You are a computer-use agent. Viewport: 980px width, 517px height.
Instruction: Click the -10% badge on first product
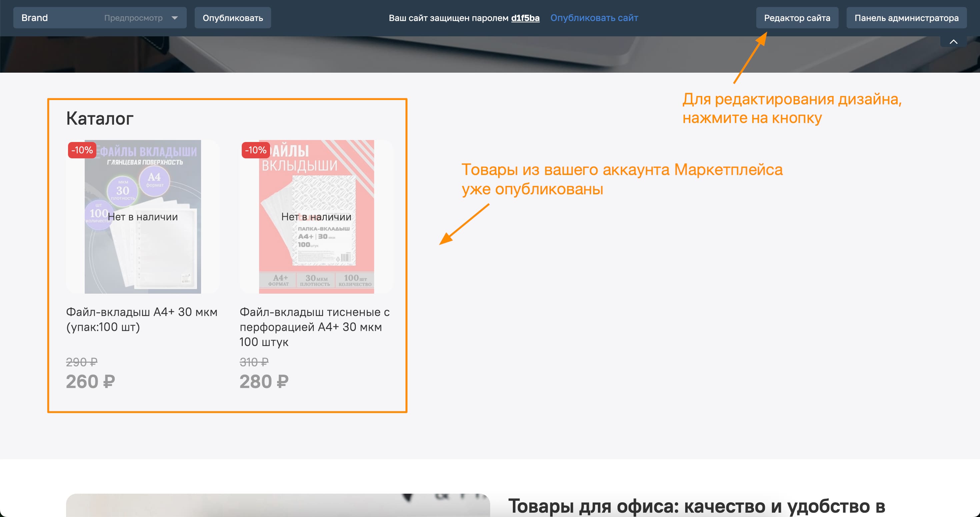[82, 150]
